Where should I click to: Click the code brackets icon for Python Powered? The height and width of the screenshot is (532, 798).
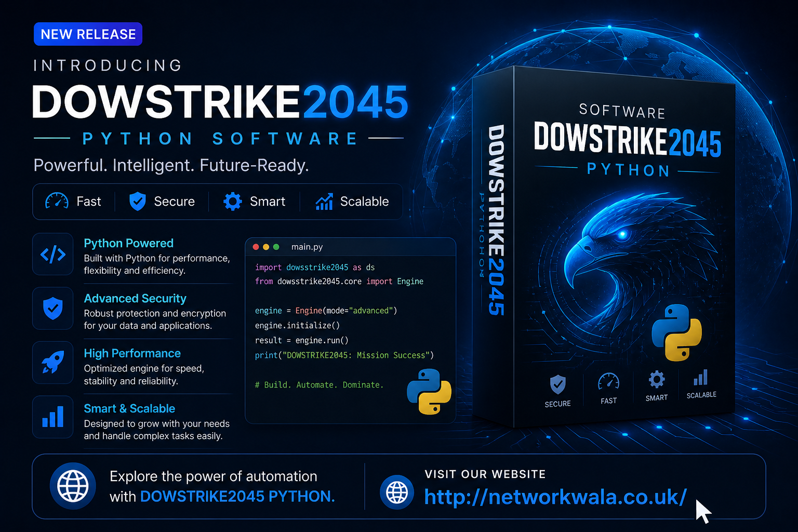point(53,255)
